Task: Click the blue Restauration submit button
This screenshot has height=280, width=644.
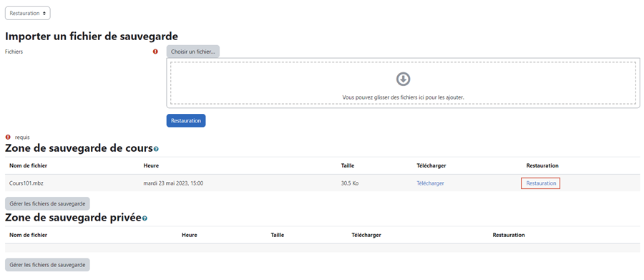Action: pos(185,120)
